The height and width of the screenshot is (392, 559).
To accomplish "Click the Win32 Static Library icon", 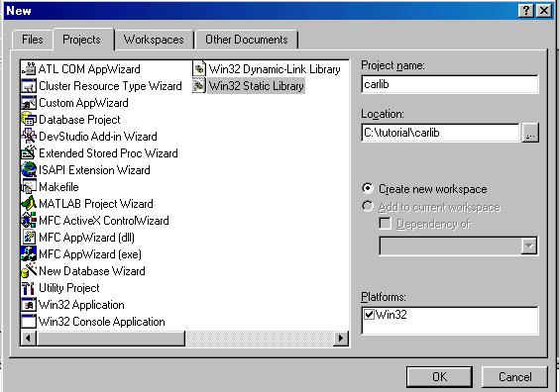I will pos(199,86).
